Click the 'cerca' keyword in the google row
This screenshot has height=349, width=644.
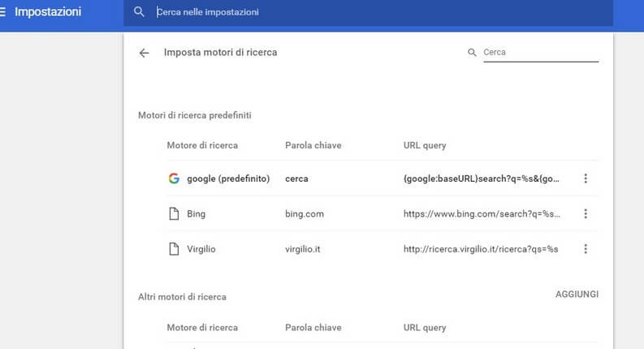point(296,179)
